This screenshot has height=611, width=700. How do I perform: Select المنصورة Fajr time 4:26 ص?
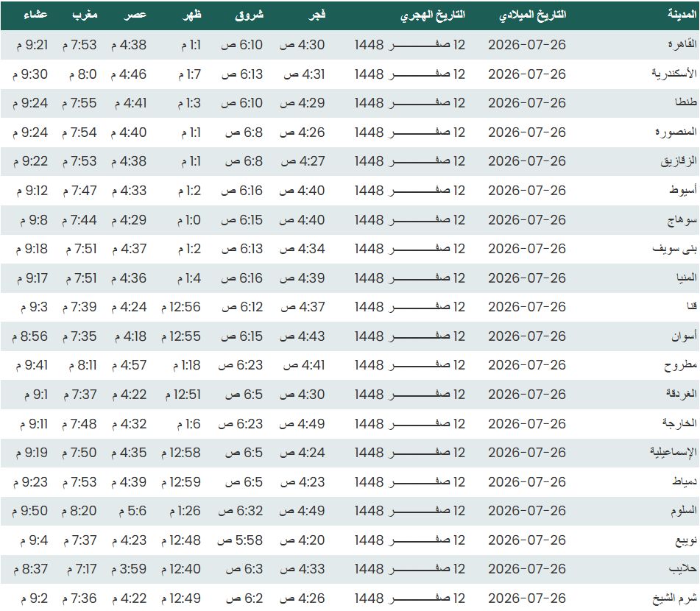point(303,133)
